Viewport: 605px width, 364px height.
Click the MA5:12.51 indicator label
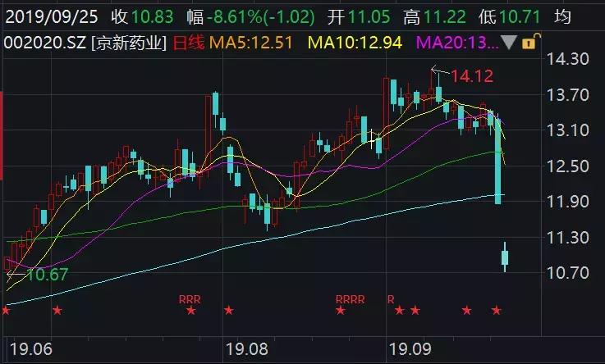(251, 43)
